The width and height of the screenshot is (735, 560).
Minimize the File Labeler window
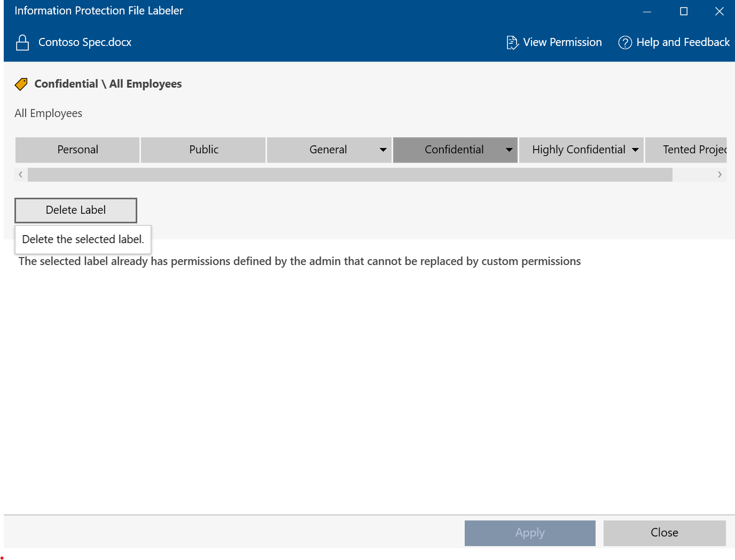[x=647, y=11]
